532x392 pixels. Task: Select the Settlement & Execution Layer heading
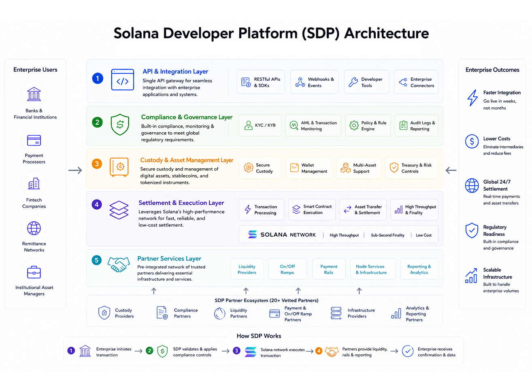[181, 203]
